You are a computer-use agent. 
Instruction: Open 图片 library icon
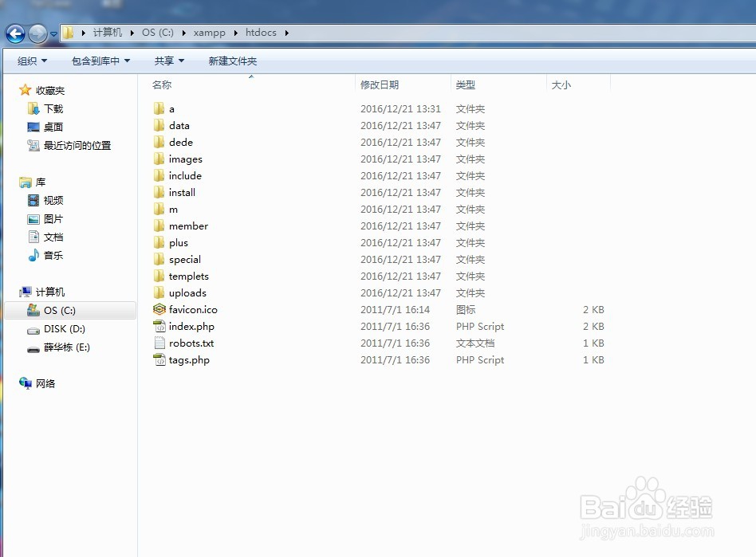33,219
